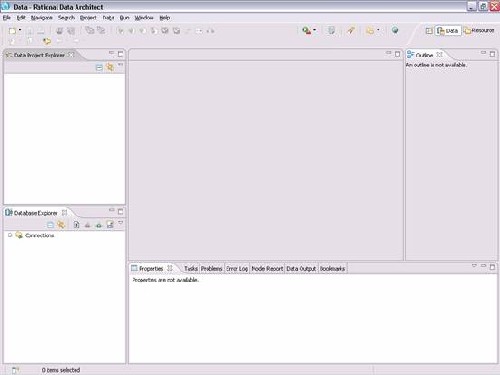Screen dimensions: 500x375
Task: Expand the Connections tree node
Action: pos(10,235)
